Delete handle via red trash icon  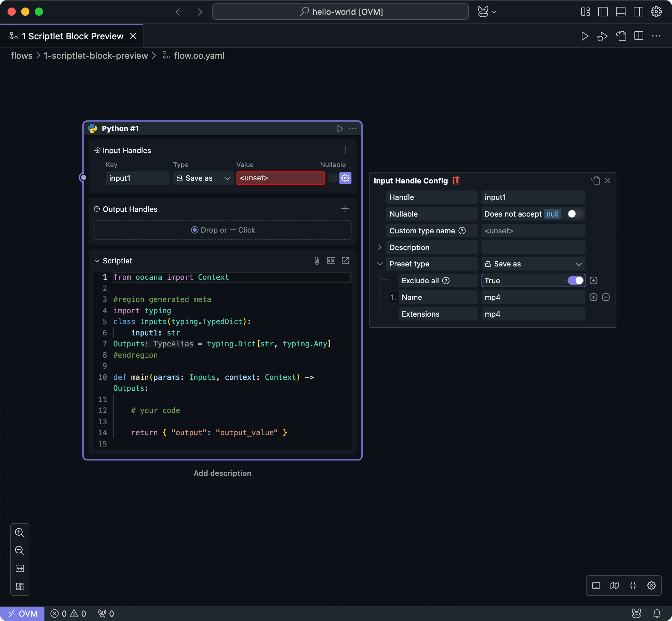(x=456, y=180)
